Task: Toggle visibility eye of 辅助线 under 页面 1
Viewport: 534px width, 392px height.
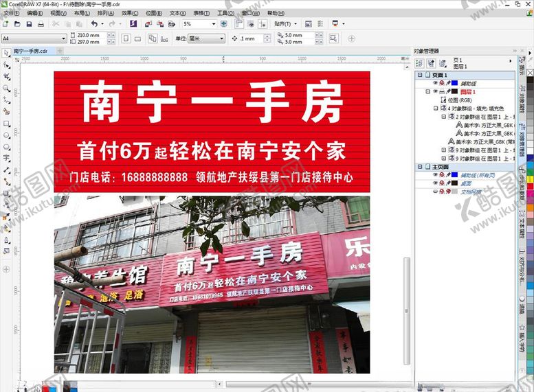Action: tap(435, 83)
